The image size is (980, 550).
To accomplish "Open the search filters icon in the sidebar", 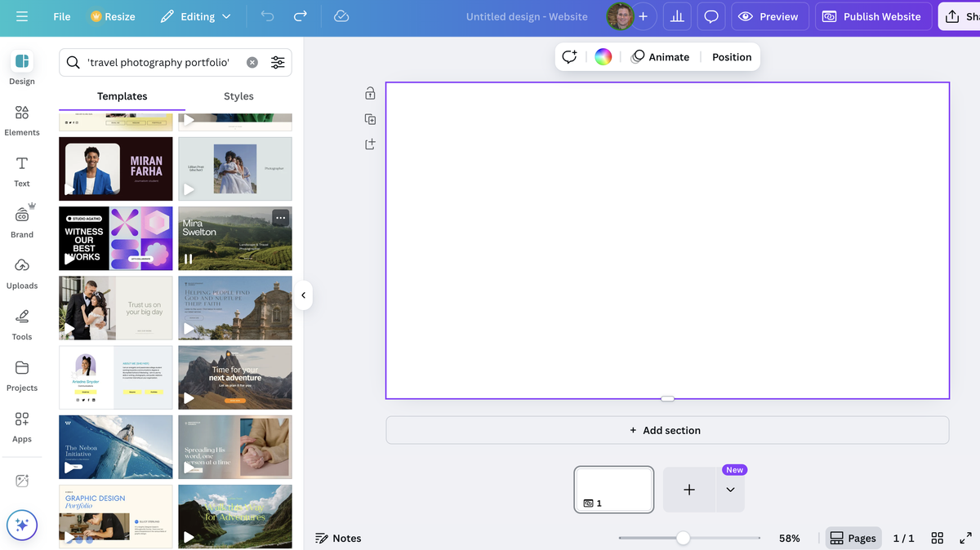I will pos(278,62).
